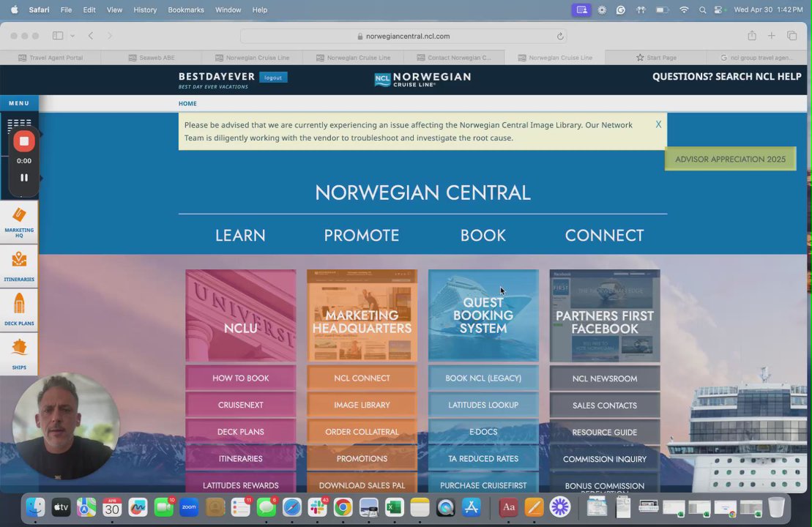
Task: Select the PROMOTE heading
Action: (362, 236)
